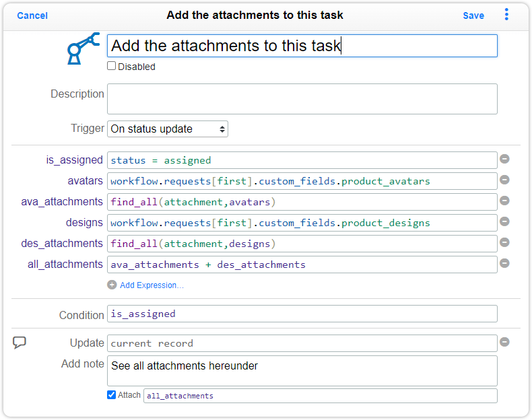The height and width of the screenshot is (420, 532).
Task: Click the ava_attachments variable label
Action: [62, 201]
